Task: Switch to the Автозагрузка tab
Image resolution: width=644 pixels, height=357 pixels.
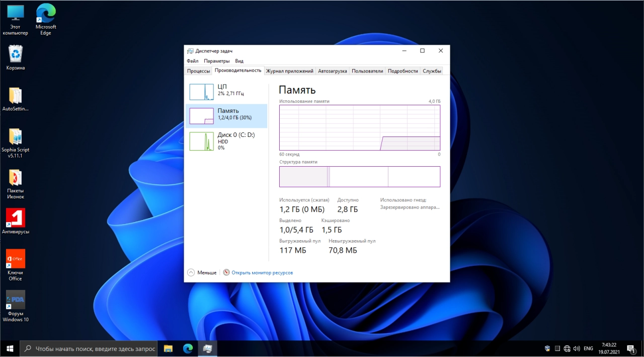Action: click(x=333, y=71)
